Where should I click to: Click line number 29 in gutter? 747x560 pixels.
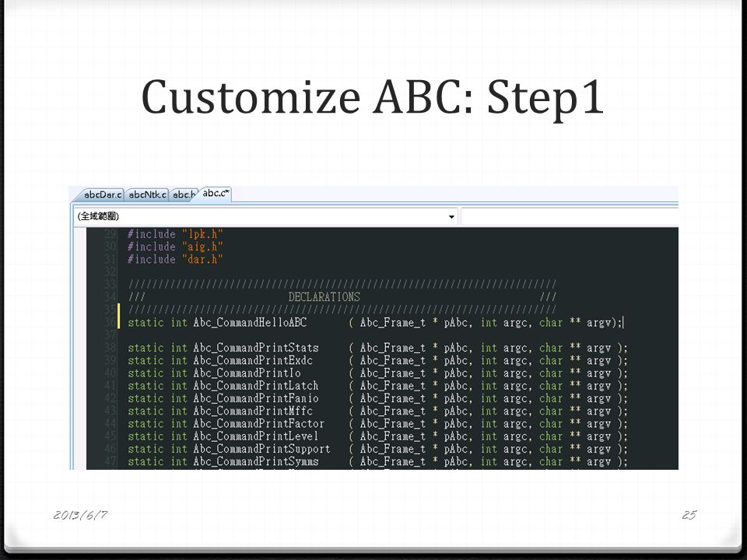pos(110,234)
